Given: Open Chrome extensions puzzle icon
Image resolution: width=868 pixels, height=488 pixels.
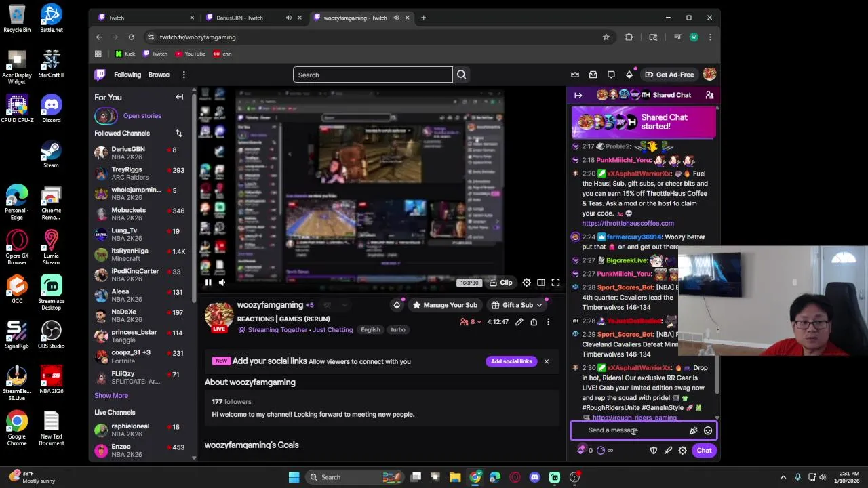Looking at the screenshot, I should [629, 37].
